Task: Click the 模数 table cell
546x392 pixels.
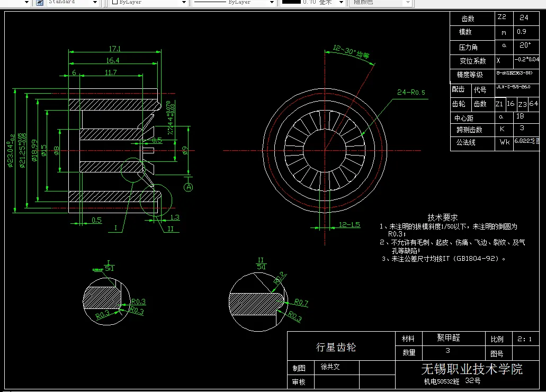Action: tap(472, 32)
